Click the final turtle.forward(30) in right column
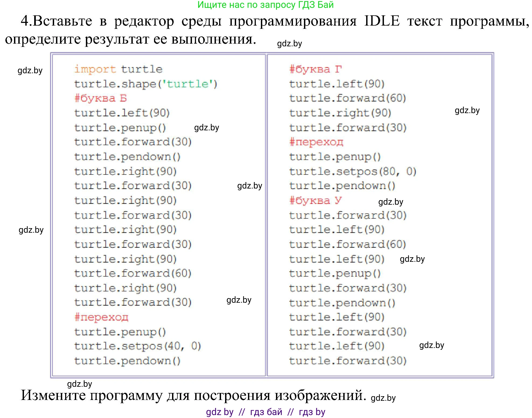This screenshot has height=418, width=532. pos(348,361)
